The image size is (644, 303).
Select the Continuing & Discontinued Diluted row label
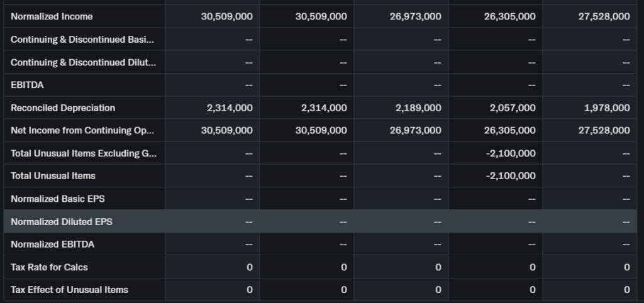[84, 62]
